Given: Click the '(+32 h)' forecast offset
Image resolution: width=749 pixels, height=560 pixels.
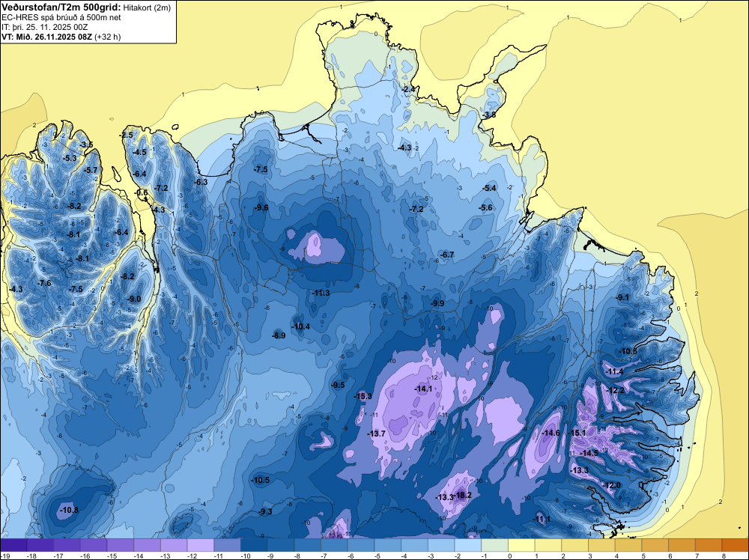Looking at the screenshot, I should [107, 37].
